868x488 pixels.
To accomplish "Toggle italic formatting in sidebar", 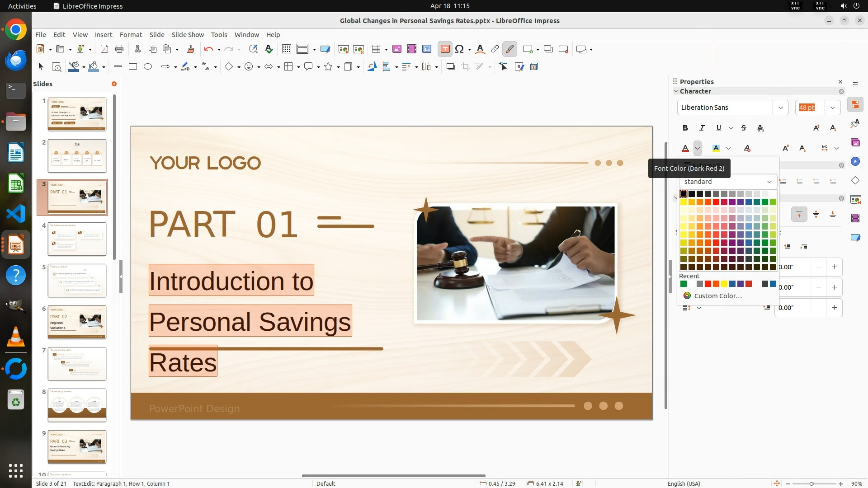I will pos(702,128).
